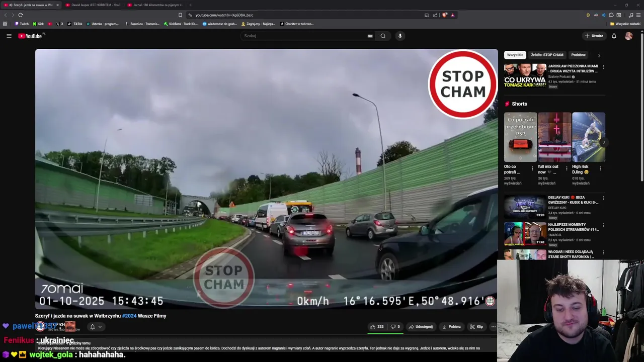Open options for Najlepsze Momenty video
This screenshot has height=362, width=644.
pos(603,225)
